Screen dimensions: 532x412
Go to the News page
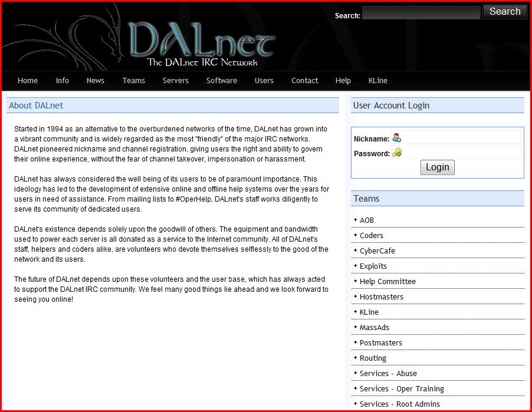click(96, 80)
